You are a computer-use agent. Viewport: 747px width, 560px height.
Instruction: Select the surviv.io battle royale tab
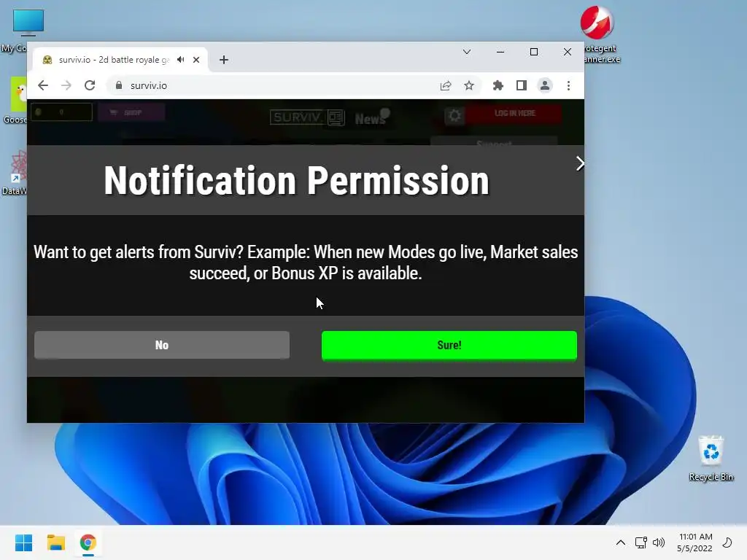point(120,60)
